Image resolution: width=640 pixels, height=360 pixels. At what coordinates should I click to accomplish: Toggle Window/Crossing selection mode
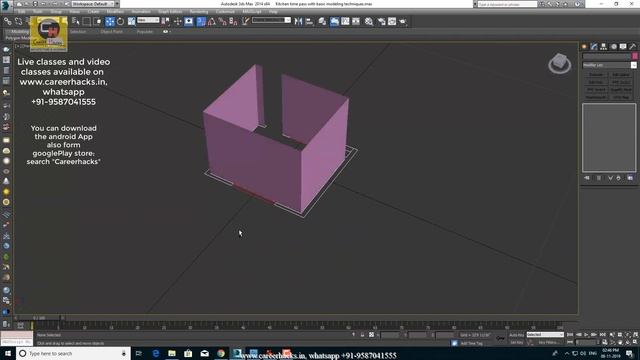(97, 21)
